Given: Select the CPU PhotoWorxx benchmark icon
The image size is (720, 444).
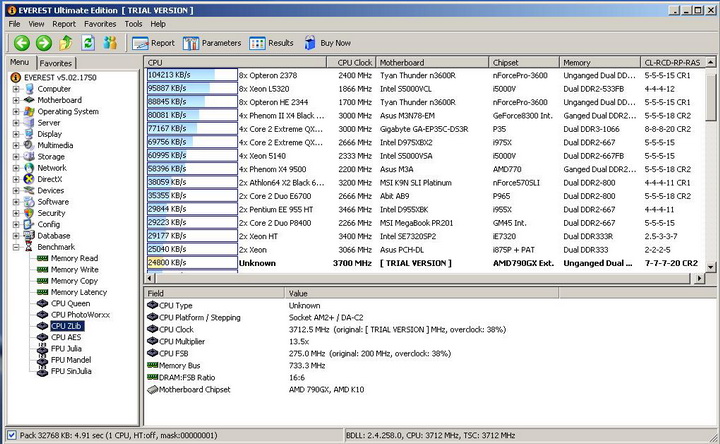Looking at the screenshot, I should 43,315.
